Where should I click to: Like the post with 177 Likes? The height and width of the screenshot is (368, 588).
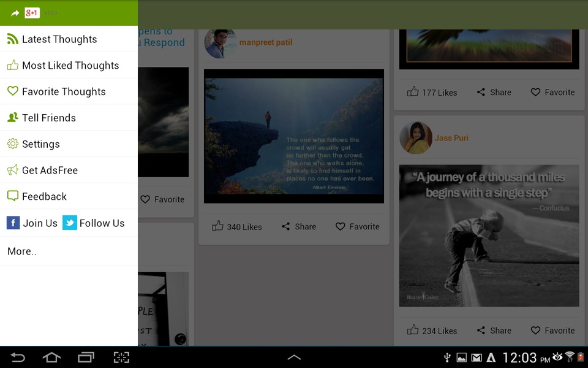[x=432, y=92]
